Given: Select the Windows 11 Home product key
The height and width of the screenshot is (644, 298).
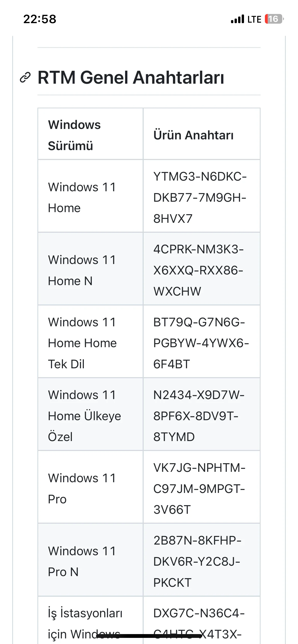Looking at the screenshot, I should coord(200,197).
